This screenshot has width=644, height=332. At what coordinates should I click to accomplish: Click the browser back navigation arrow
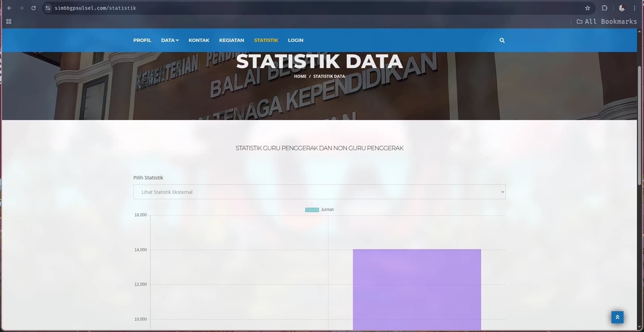pos(9,8)
